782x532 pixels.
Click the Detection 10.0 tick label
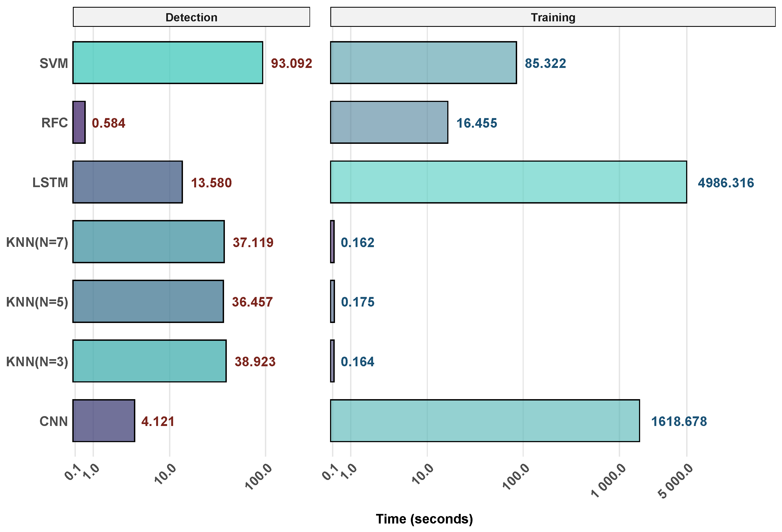click(165, 473)
